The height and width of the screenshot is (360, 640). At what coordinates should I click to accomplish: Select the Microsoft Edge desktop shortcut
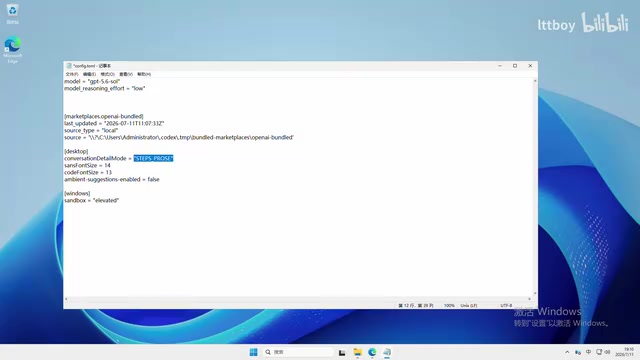pos(13,50)
